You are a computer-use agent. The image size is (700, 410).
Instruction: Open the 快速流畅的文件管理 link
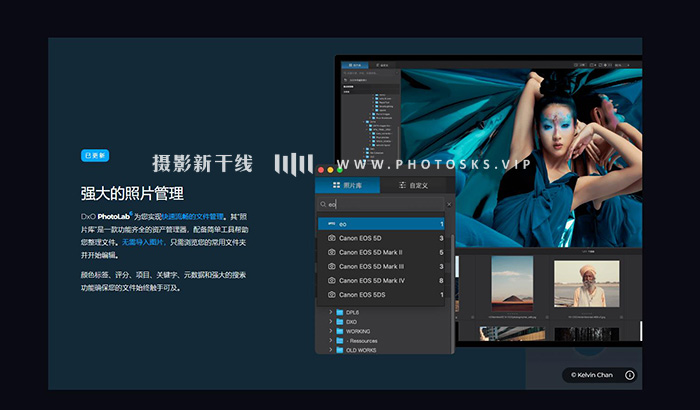pos(192,217)
